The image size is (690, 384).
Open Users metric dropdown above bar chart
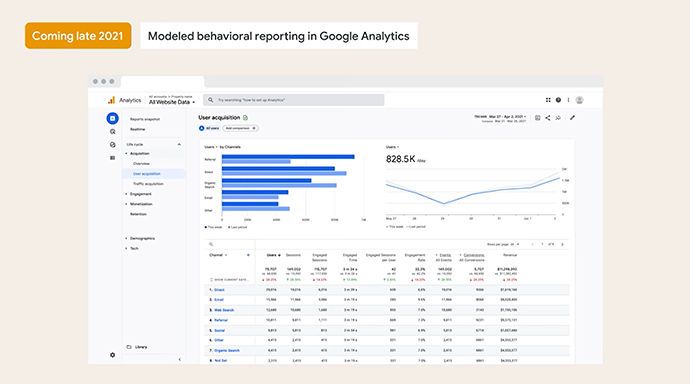click(x=211, y=147)
